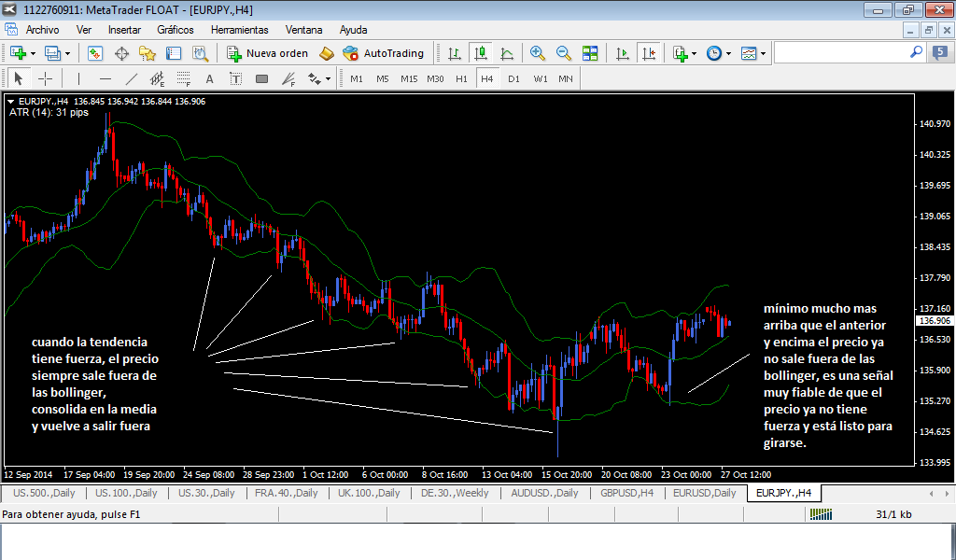Open the Herramientas menu
Screen dimensions: 956x560
pyautogui.click(x=239, y=29)
